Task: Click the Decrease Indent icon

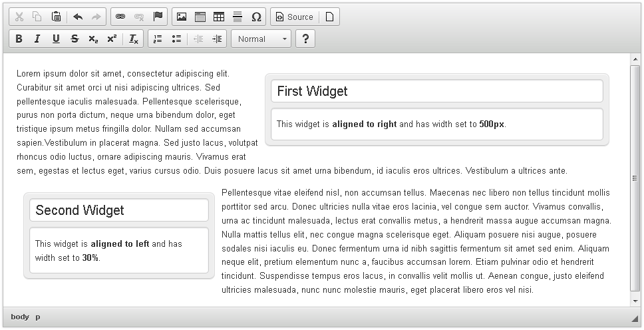Action: tap(198, 39)
